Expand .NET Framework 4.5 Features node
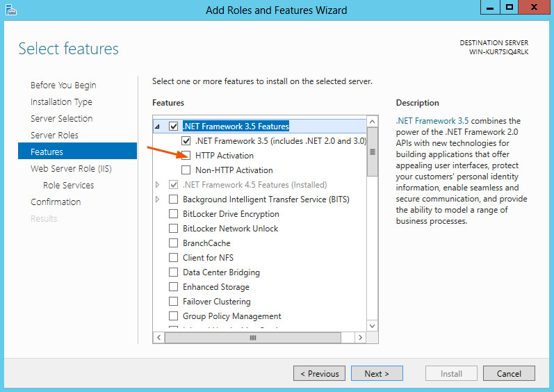The height and width of the screenshot is (392, 554). coord(158,185)
